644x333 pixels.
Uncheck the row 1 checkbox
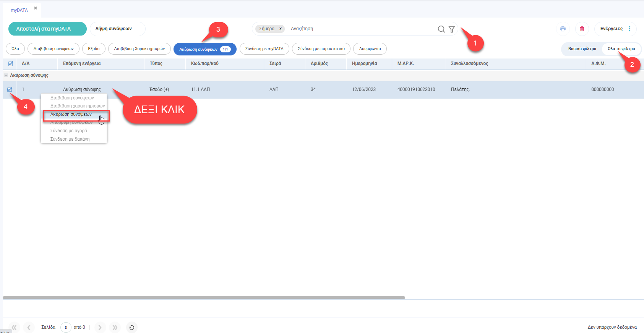pyautogui.click(x=10, y=89)
